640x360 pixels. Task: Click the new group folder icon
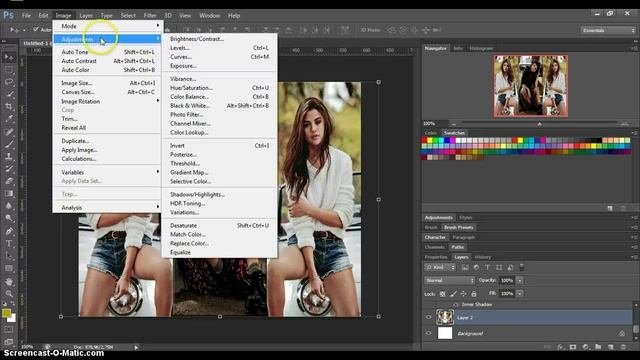point(598,347)
